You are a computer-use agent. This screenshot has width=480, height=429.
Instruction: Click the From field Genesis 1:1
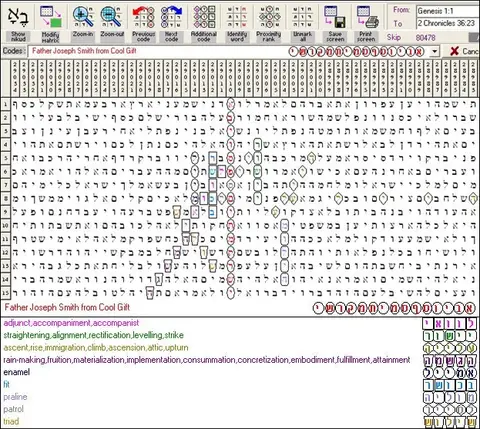448,11
